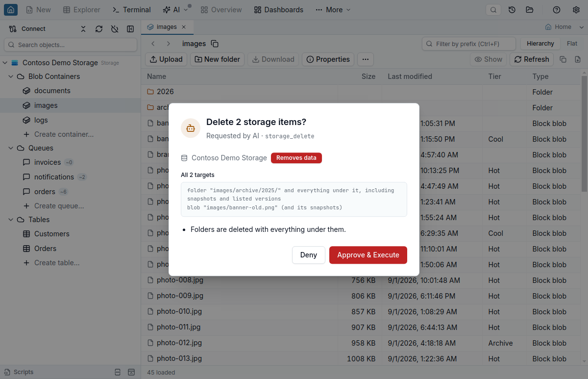Close the images tab
The image size is (588, 379).
pyautogui.click(x=184, y=27)
